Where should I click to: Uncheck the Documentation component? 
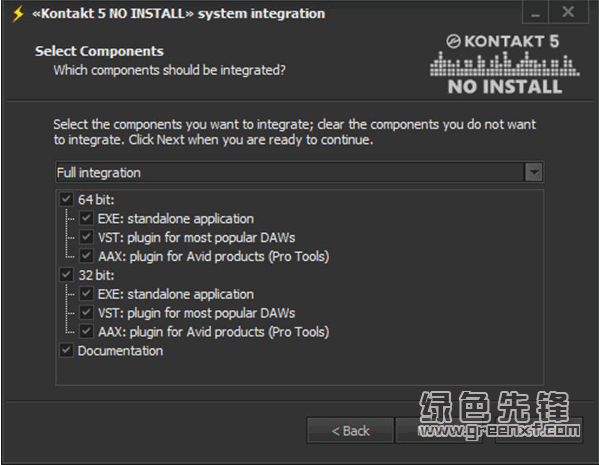[x=66, y=350]
